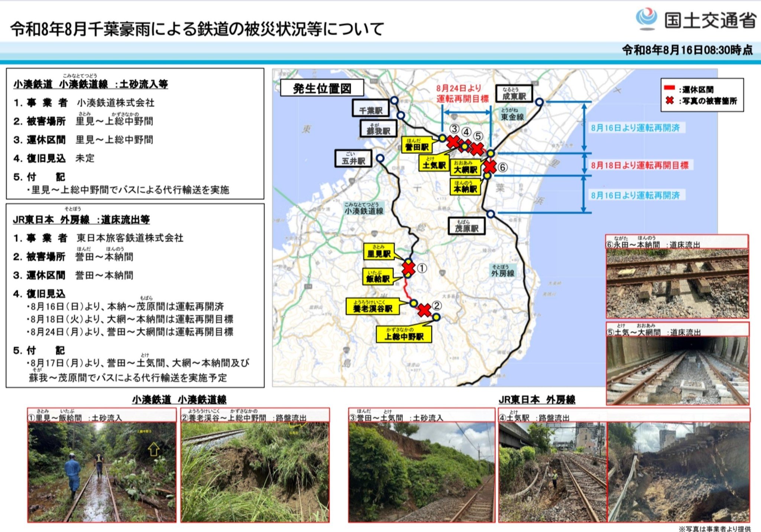Click the 国土交通省 ministry name text
761x532 pixels.
coord(710,20)
